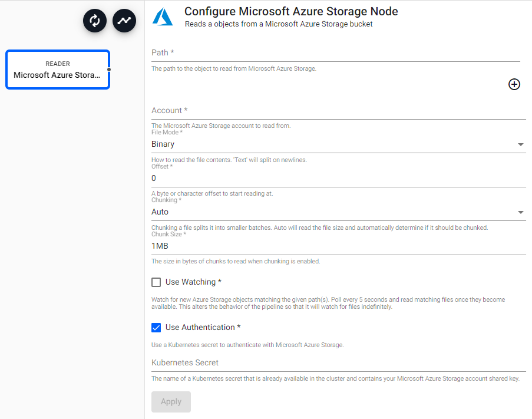Click the 'path to the object' hint text

click(234, 68)
